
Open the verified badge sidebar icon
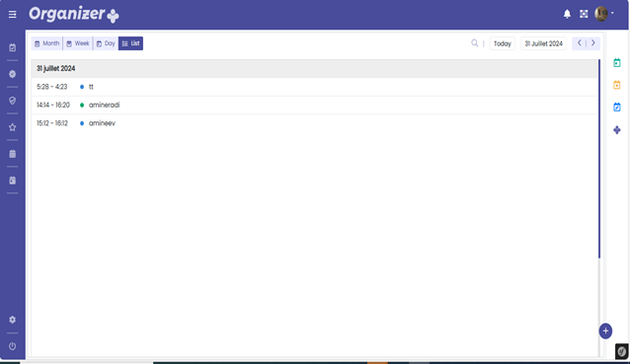tap(13, 74)
